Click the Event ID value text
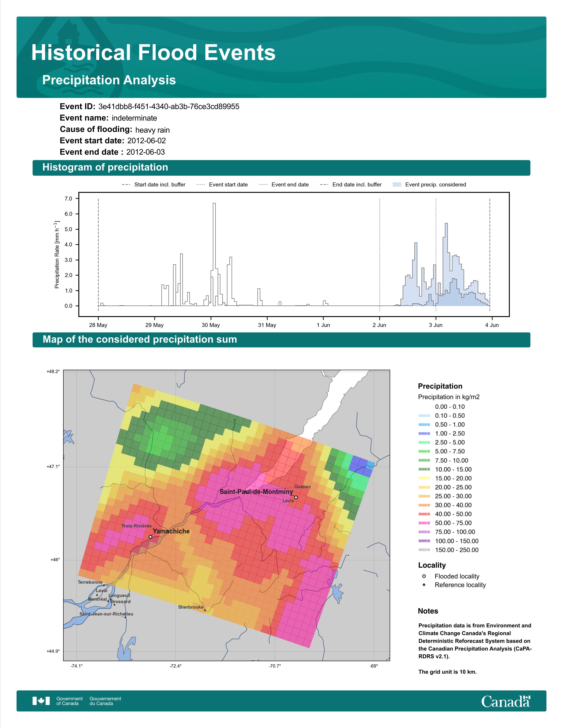 click(x=169, y=107)
